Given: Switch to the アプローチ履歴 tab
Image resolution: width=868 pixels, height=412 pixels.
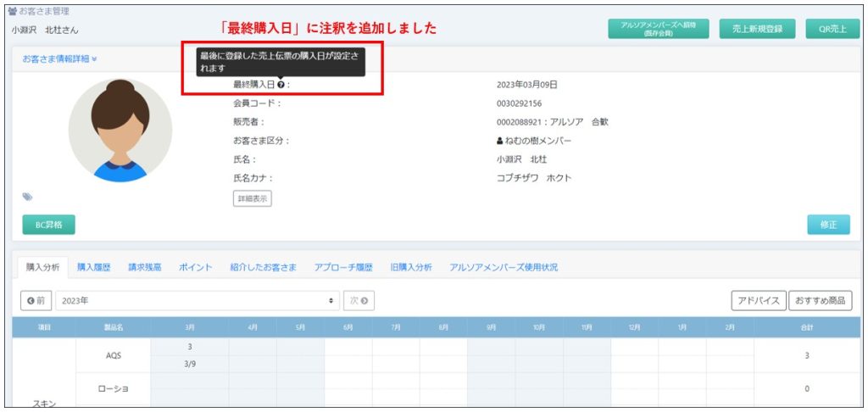Looking at the screenshot, I should [x=343, y=267].
